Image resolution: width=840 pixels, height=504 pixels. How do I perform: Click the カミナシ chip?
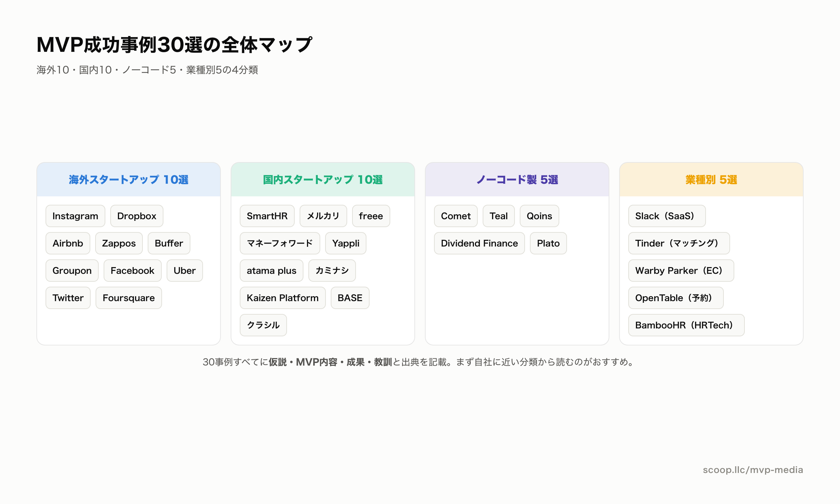(332, 271)
